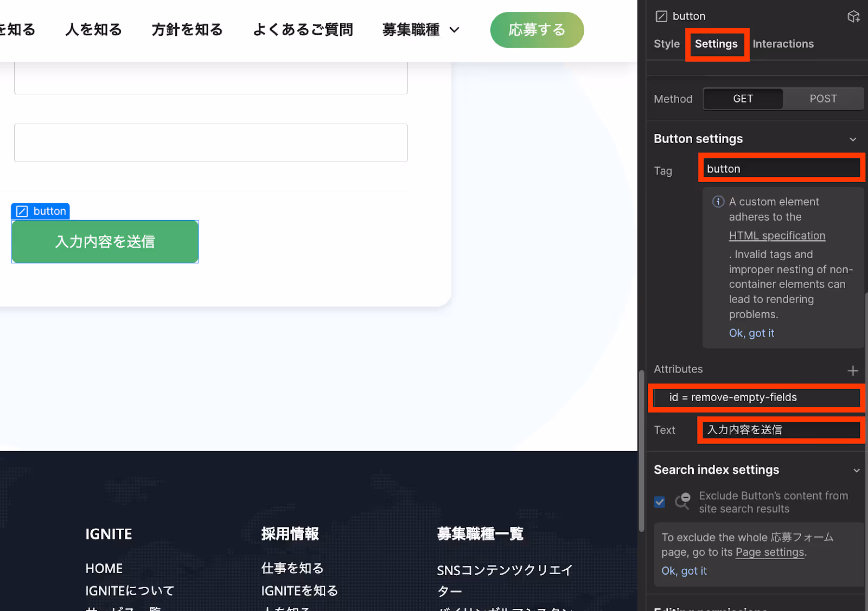
Task: Click the Tag input field
Action: tap(781, 169)
